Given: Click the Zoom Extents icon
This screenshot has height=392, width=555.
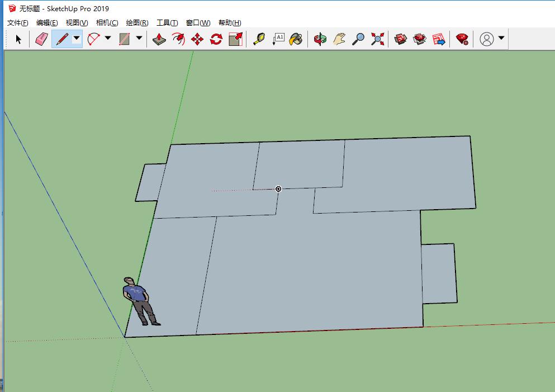Looking at the screenshot, I should point(378,39).
